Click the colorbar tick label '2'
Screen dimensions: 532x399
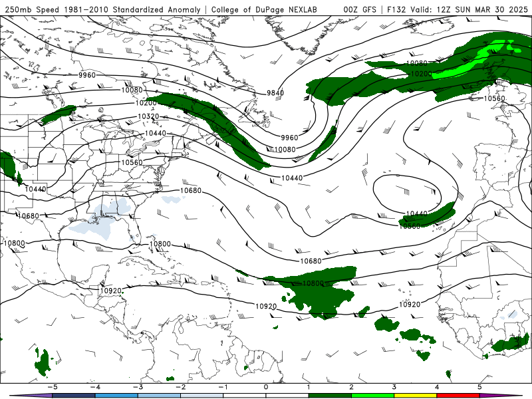point(351,387)
